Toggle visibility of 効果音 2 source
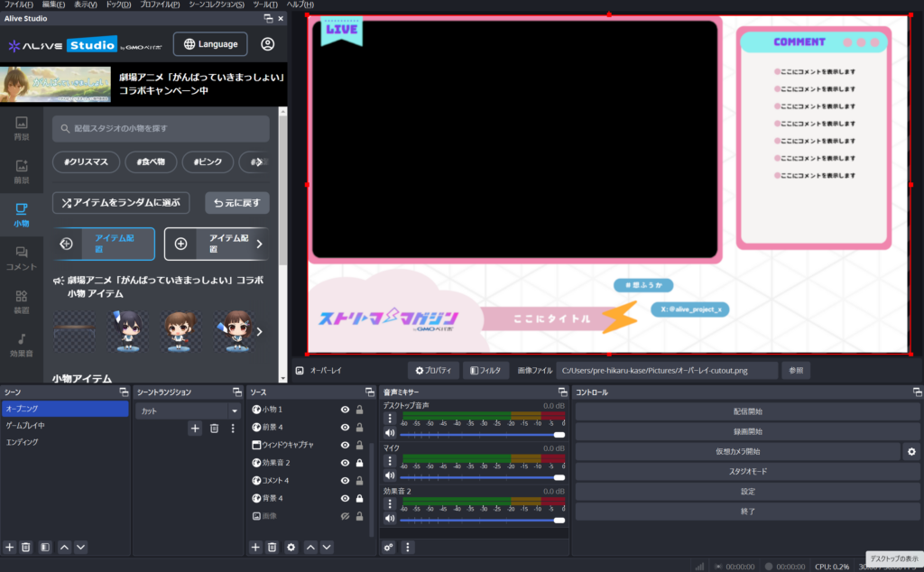Screen dimensions: 924x572 pos(345,463)
